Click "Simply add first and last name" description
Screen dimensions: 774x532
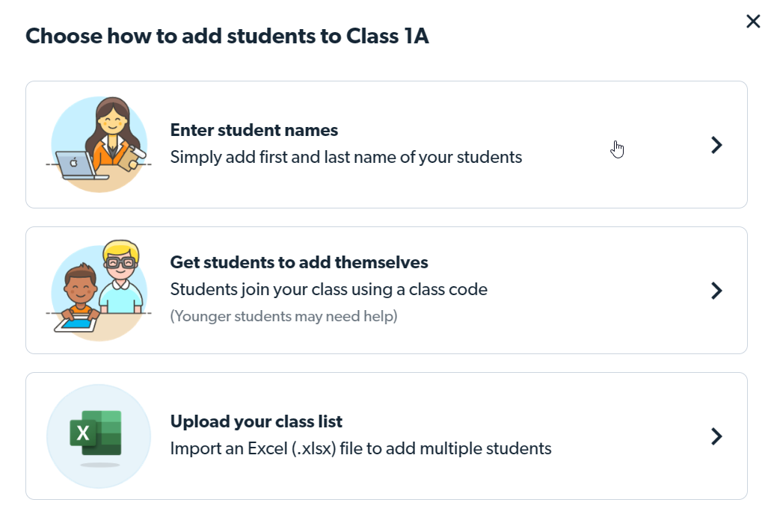point(346,157)
